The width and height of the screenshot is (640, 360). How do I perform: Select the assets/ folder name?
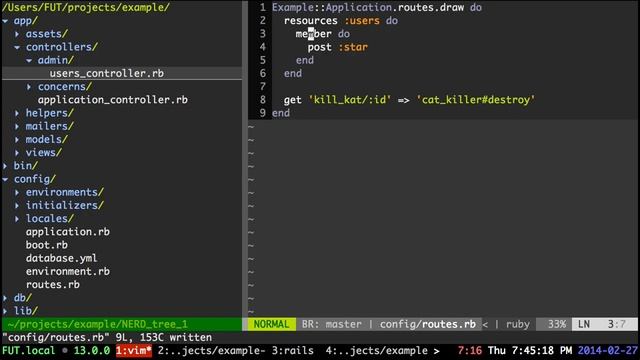point(47,34)
